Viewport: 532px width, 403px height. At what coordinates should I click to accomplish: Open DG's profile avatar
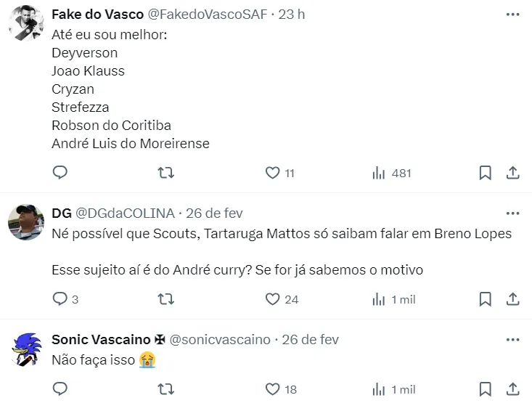26,223
